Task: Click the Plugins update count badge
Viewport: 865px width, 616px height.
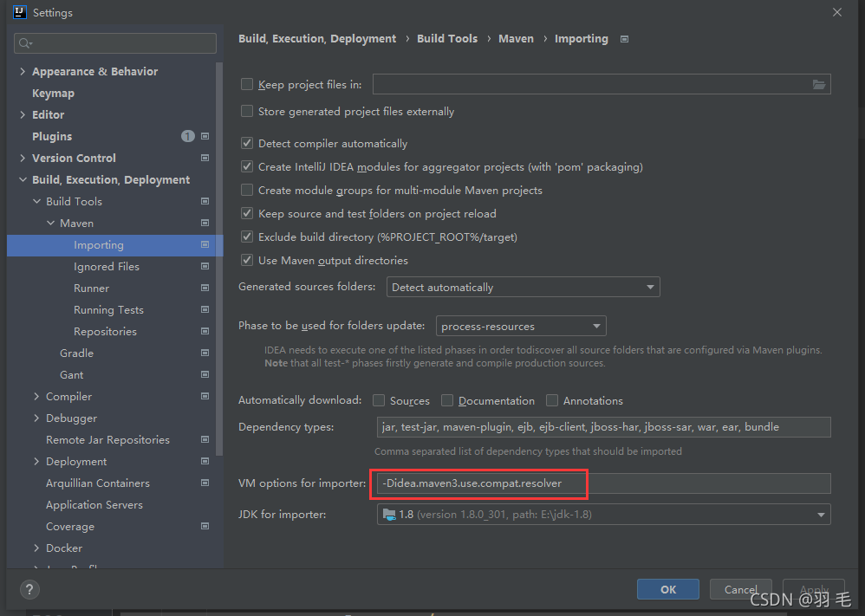Action: (x=187, y=136)
